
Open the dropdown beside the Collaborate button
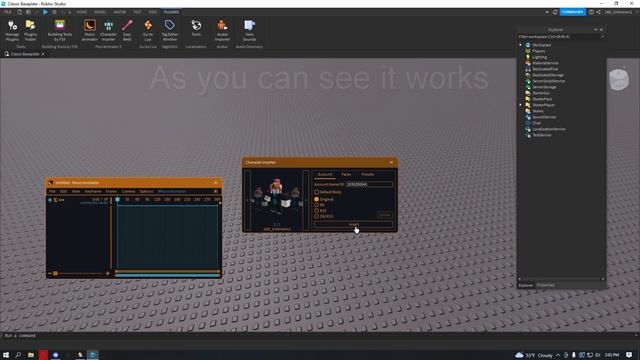click(547, 12)
